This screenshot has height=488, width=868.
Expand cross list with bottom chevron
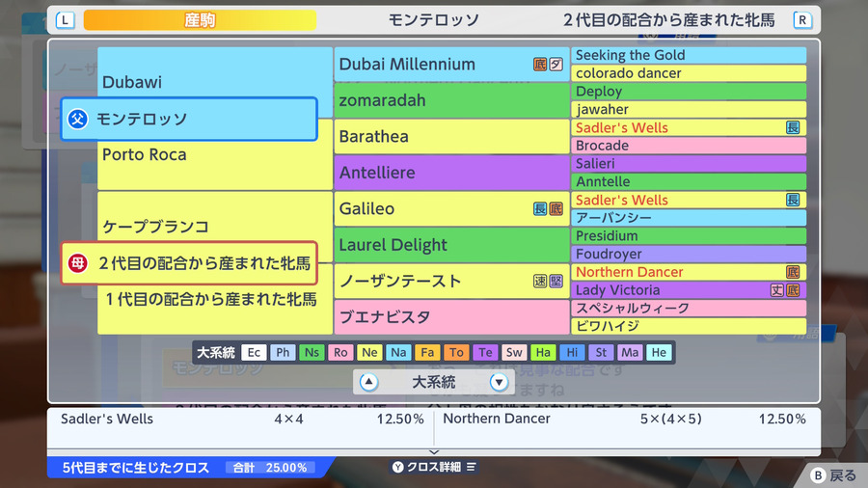pyautogui.click(x=434, y=452)
